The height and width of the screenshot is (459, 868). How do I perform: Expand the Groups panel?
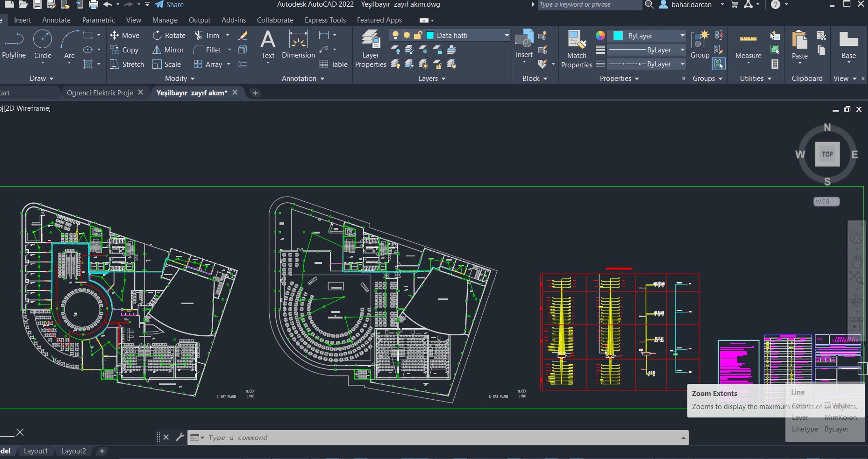707,78
